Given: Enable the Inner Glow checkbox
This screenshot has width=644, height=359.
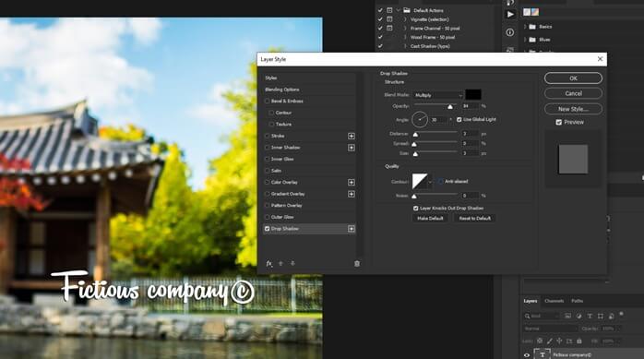Looking at the screenshot, I should pyautogui.click(x=267, y=159).
